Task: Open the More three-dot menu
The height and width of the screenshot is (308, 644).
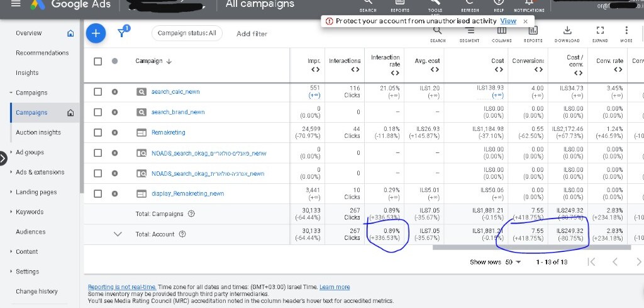Action: [x=626, y=30]
